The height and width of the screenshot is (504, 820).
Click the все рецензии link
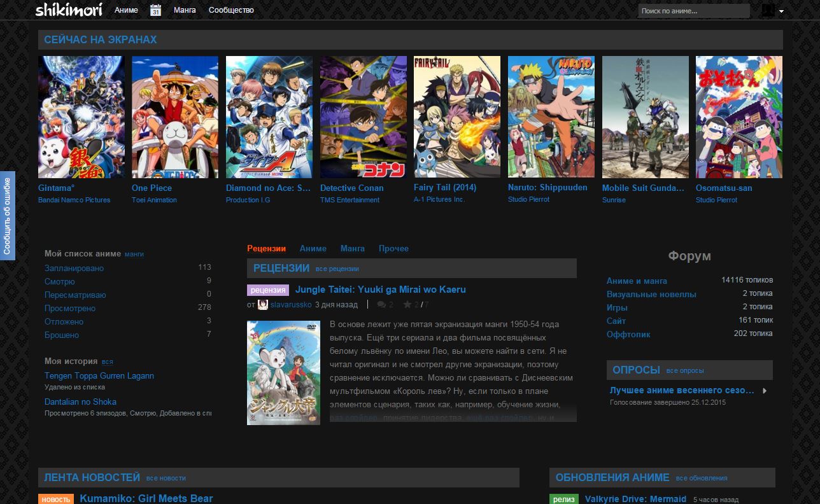point(339,269)
